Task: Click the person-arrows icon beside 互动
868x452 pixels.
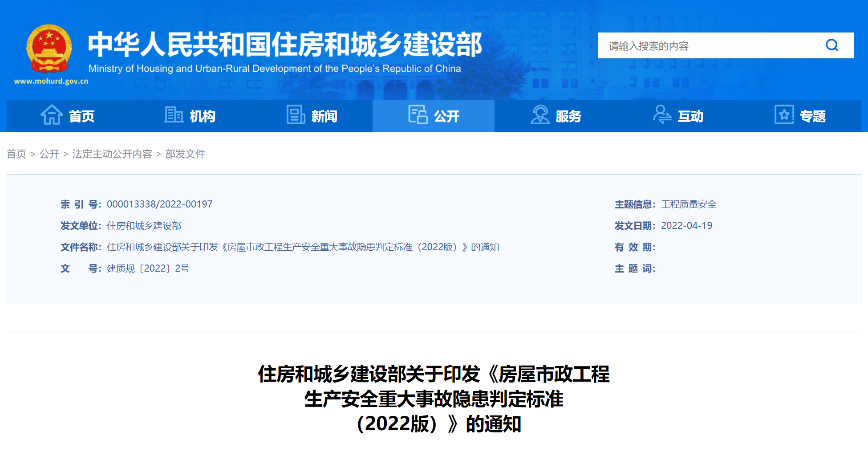Action: coord(662,115)
